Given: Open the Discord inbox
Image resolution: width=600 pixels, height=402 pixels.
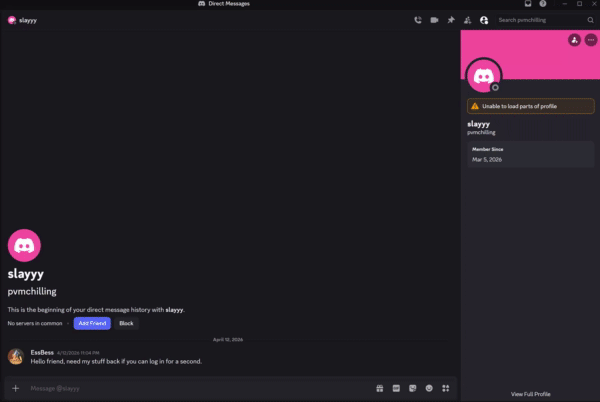Looking at the screenshot, I should (x=528, y=4).
